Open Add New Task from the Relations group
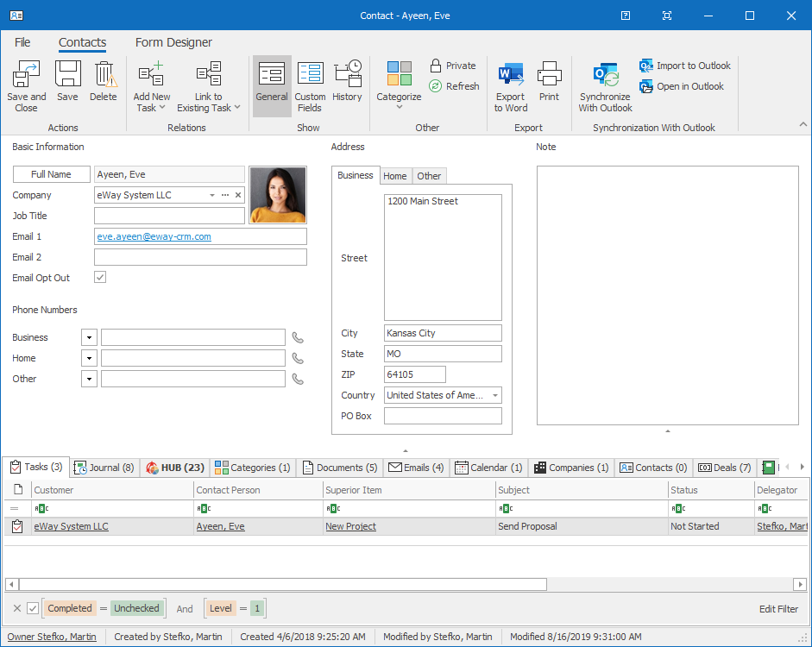The width and height of the screenshot is (812, 647). (151, 85)
